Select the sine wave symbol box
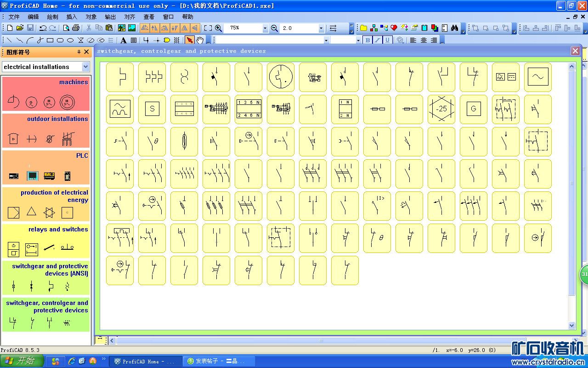 (538, 77)
